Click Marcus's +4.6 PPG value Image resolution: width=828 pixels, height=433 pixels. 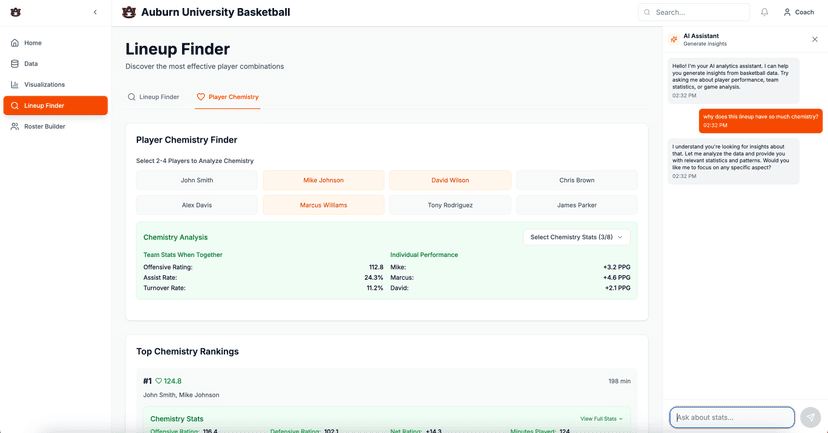[x=617, y=278]
